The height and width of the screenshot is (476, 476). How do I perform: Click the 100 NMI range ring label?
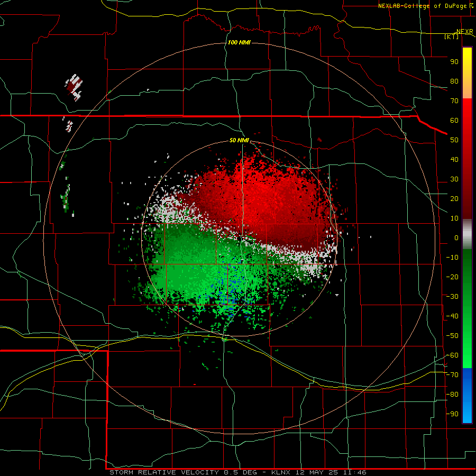pyautogui.click(x=239, y=42)
